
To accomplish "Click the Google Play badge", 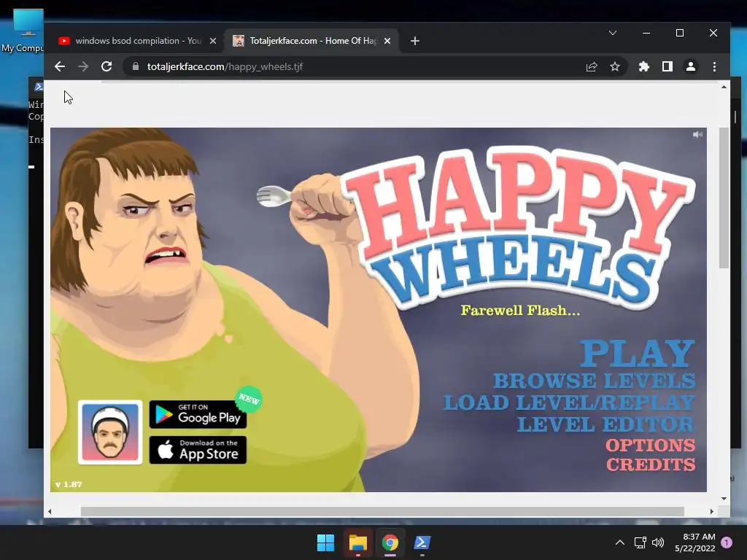I will [198, 414].
